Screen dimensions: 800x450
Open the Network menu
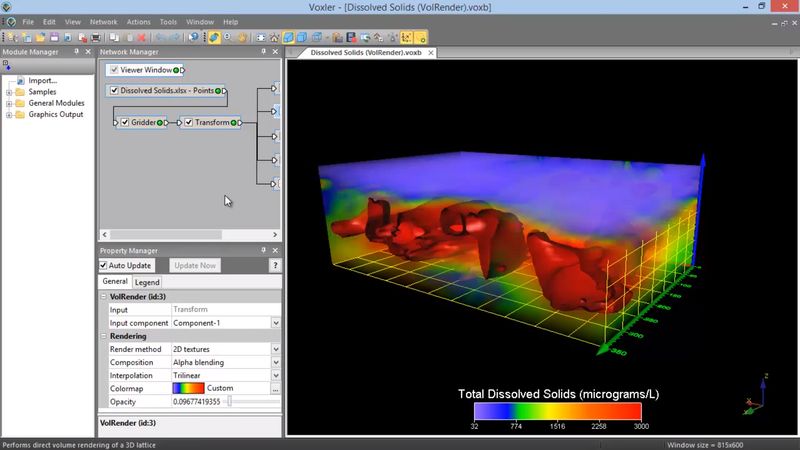point(103,21)
